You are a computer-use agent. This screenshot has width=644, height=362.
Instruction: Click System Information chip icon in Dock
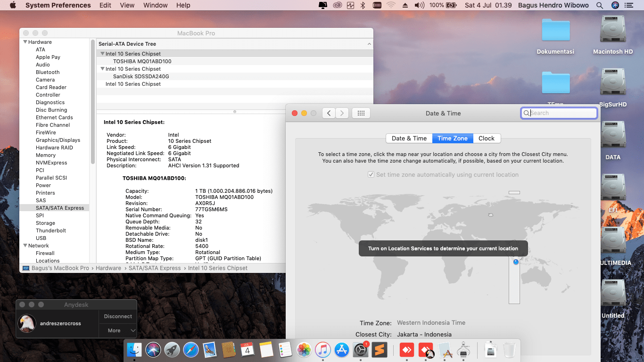click(x=464, y=350)
